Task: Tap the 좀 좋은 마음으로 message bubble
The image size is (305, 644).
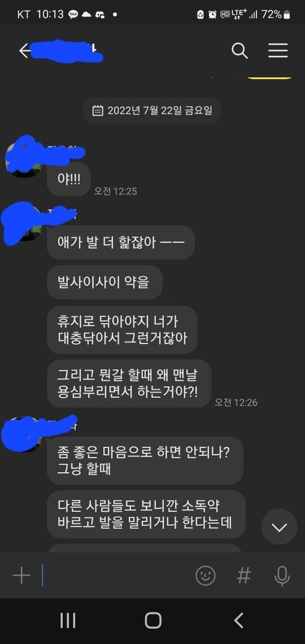Action: (x=145, y=460)
